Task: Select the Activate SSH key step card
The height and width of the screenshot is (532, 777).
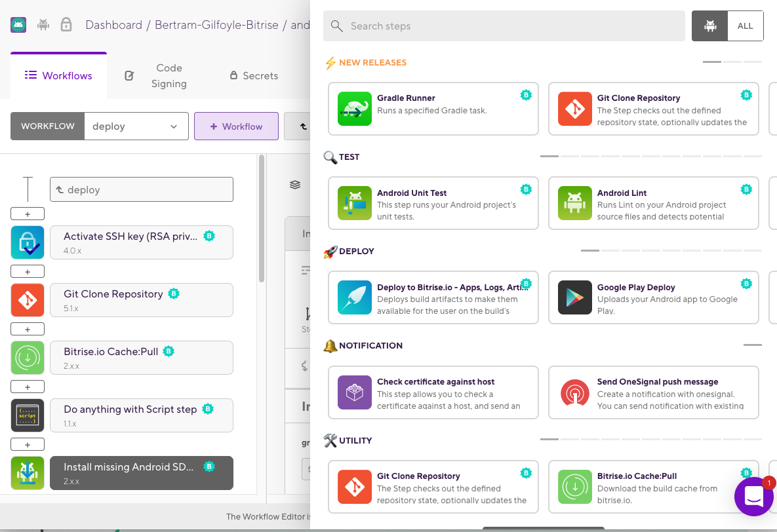Action: pos(141,242)
